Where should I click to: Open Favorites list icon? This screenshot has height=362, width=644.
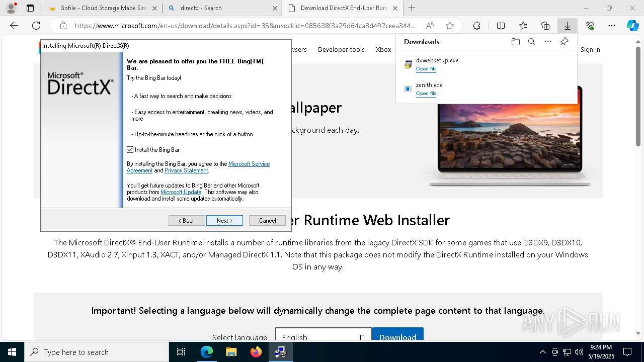click(523, 26)
